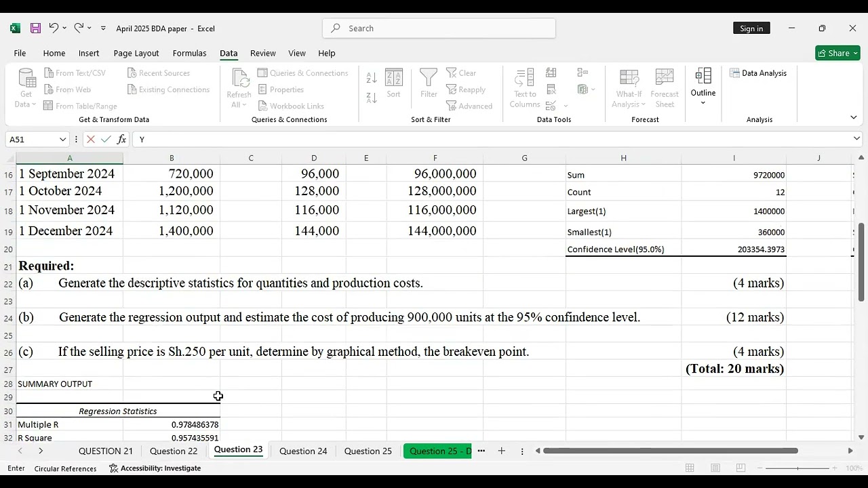Collapse the ribbon with the chevron
868x488 pixels.
pos(853,118)
